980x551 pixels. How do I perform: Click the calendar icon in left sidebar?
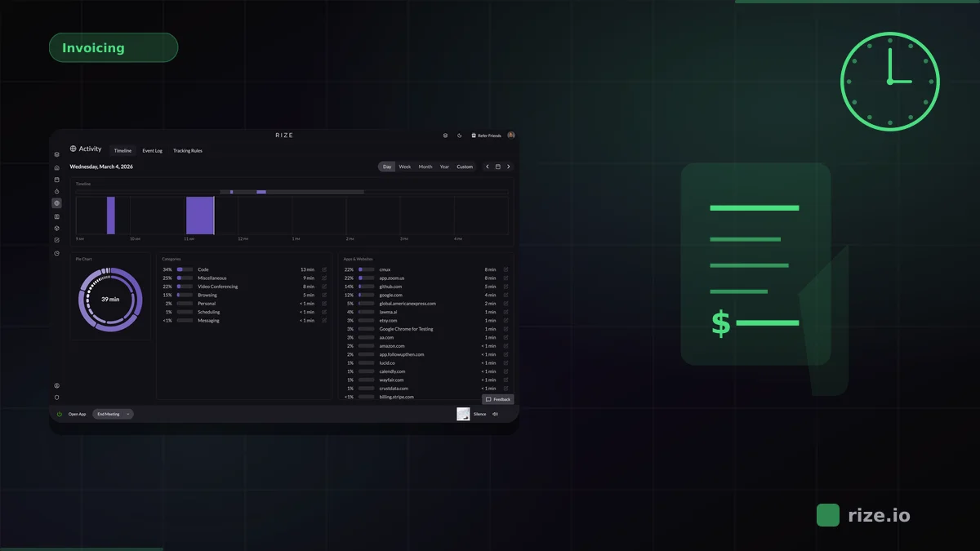56,180
